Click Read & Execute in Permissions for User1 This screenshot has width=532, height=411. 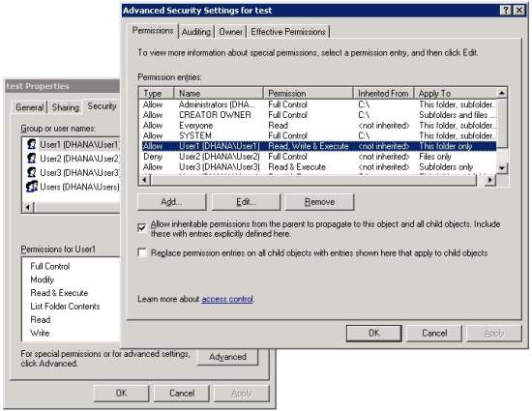(x=59, y=293)
